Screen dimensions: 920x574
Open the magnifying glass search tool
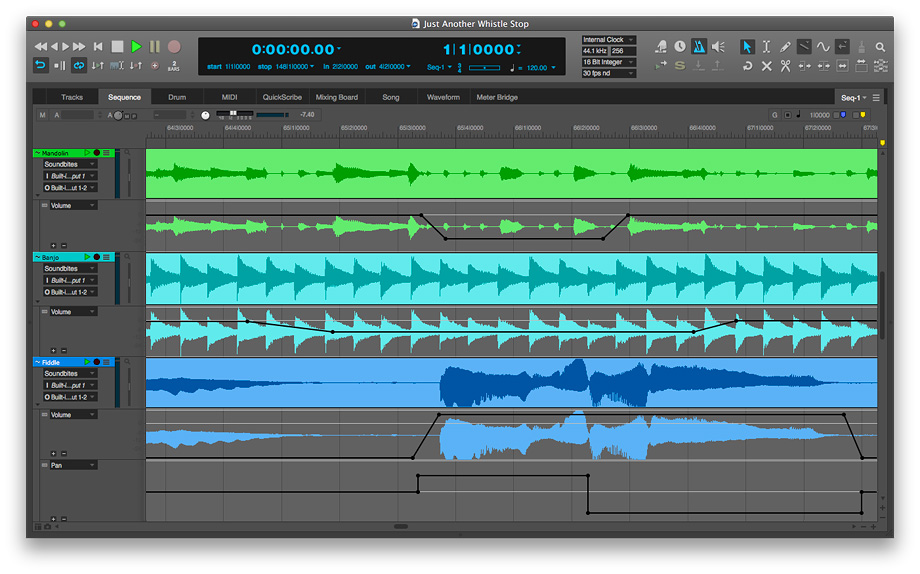(880, 47)
